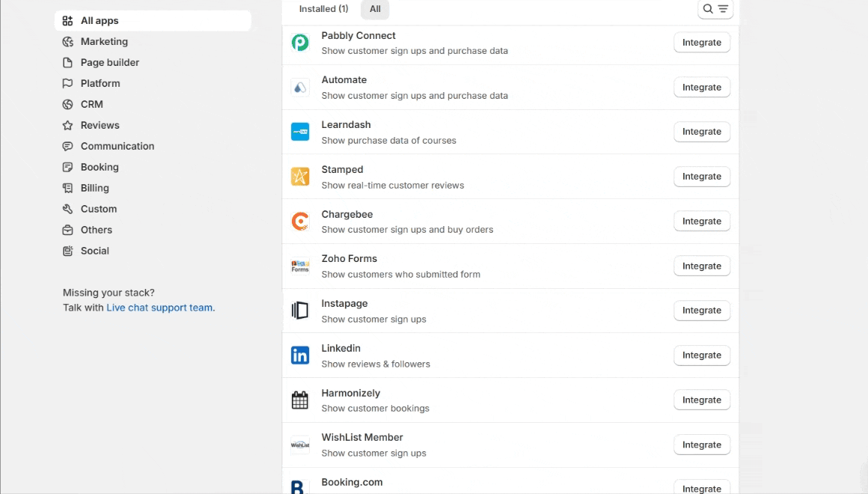Screen dimensions: 868x494
Task: Select the Billing category label
Action: tap(95, 189)
